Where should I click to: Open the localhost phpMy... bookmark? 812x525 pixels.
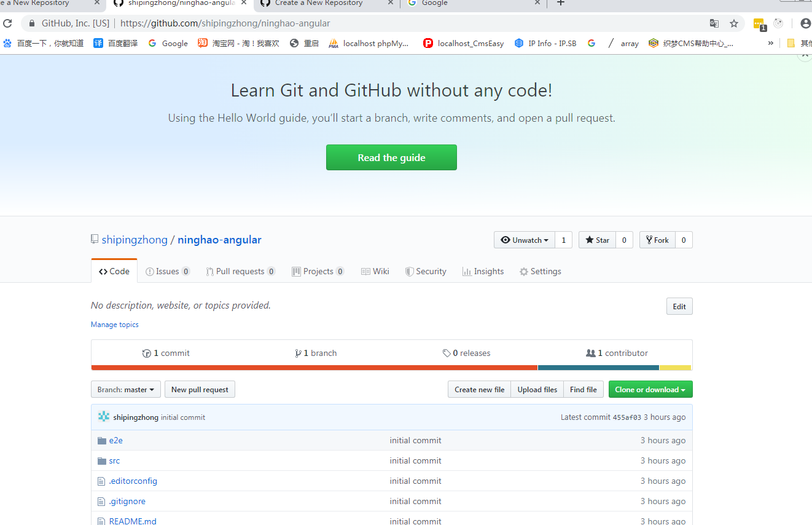[369, 43]
